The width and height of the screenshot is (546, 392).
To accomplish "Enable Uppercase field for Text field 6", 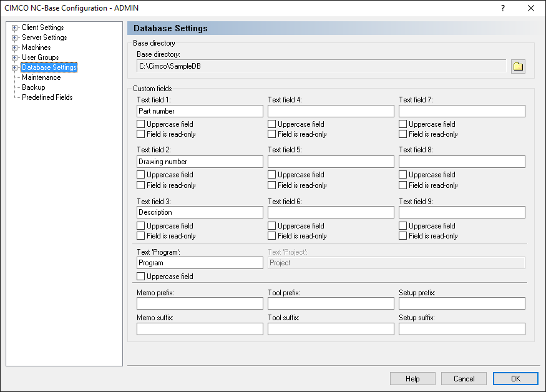I will click(271, 226).
